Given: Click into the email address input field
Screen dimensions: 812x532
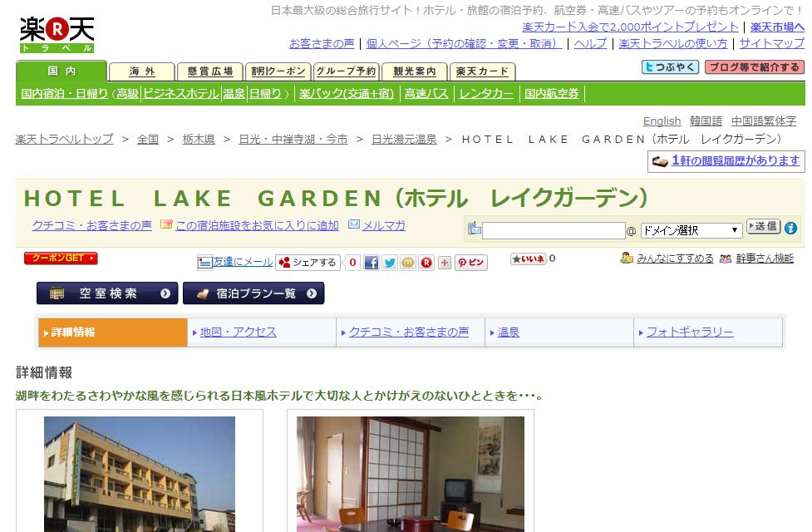Looking at the screenshot, I should point(554,230).
